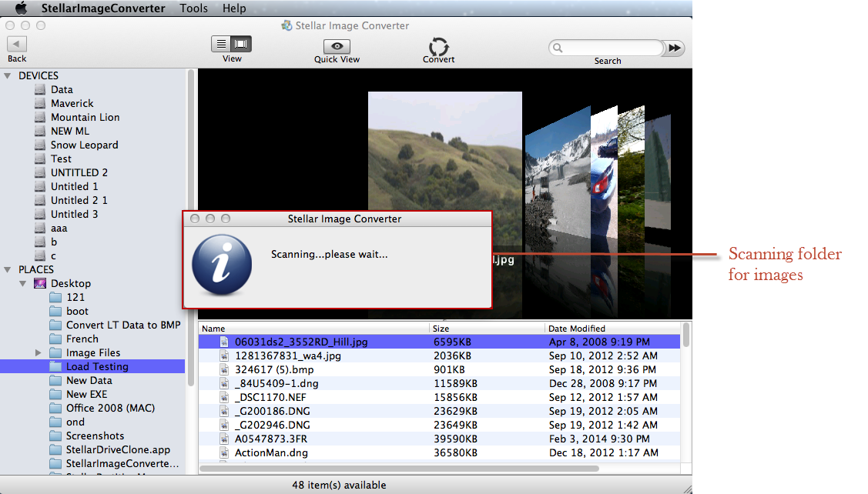Viewport: 868px width, 494px height.
Task: Collapse the Desktop folder tree
Action: [x=22, y=284]
